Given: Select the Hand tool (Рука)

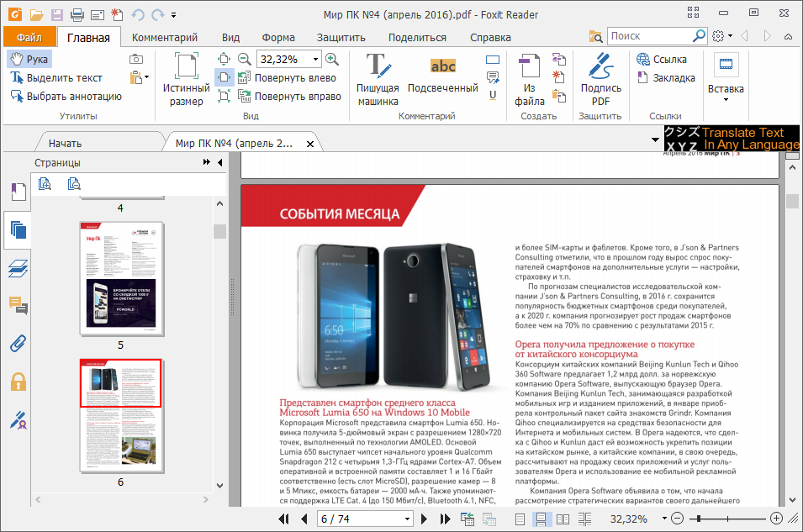Looking at the screenshot, I should [29, 60].
